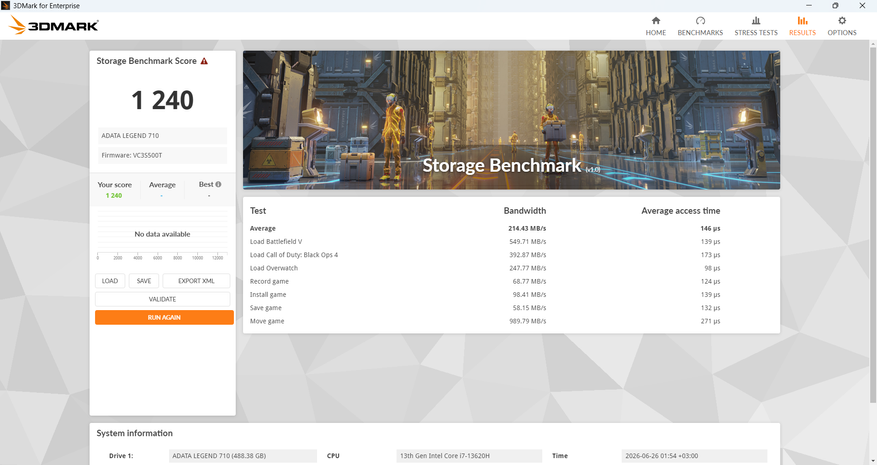The width and height of the screenshot is (877, 465).
Task: Click the 271 µs access time value
Action: click(710, 321)
